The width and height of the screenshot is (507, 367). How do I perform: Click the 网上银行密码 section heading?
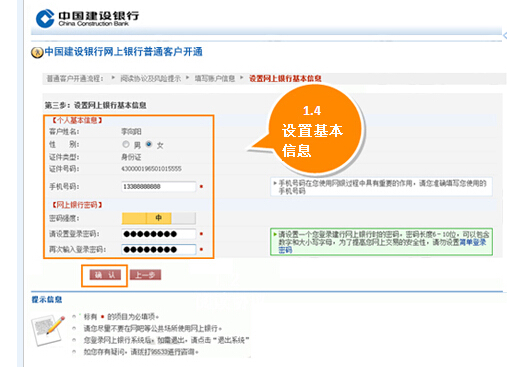[77, 205]
